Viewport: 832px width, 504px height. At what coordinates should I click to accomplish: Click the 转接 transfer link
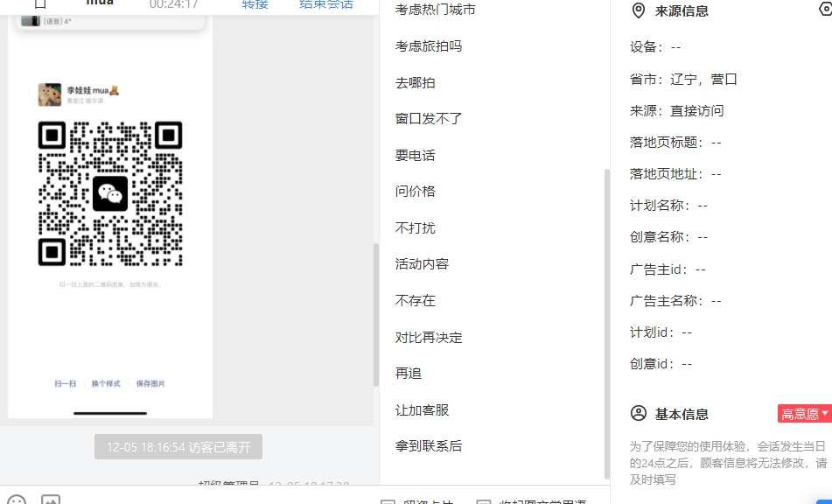click(255, 4)
